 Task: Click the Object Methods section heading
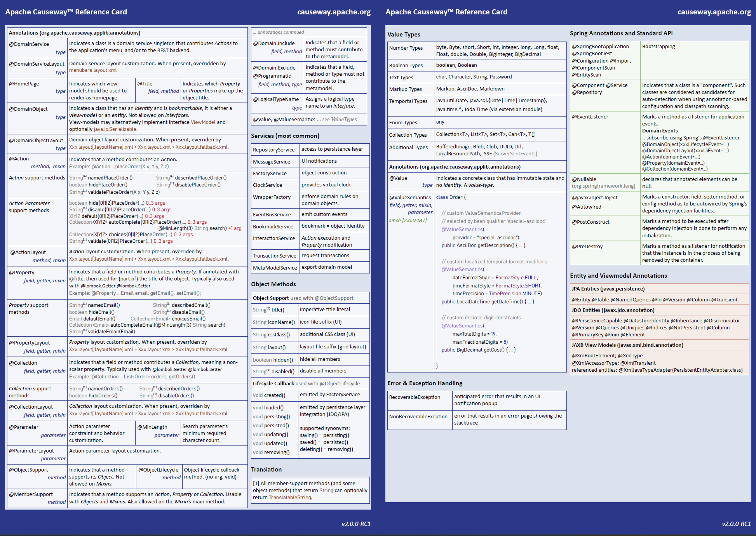pyautogui.click(x=273, y=284)
